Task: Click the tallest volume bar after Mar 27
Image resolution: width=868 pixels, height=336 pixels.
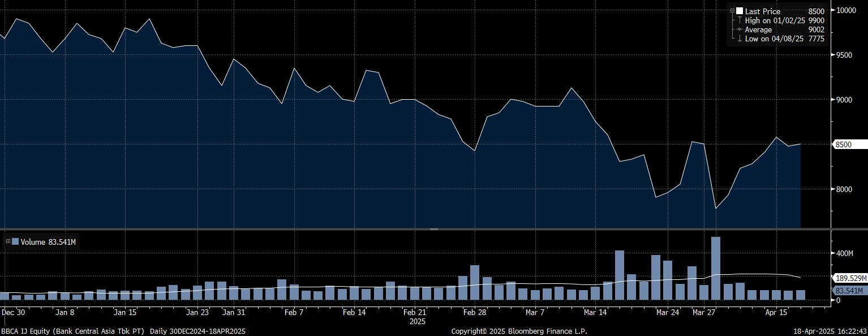Action: pyautogui.click(x=716, y=268)
